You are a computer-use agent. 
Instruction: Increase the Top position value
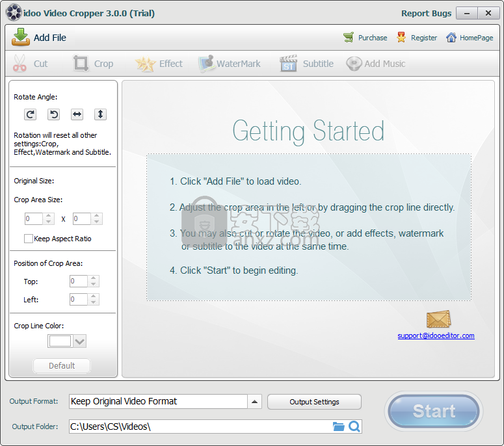[x=93, y=278]
